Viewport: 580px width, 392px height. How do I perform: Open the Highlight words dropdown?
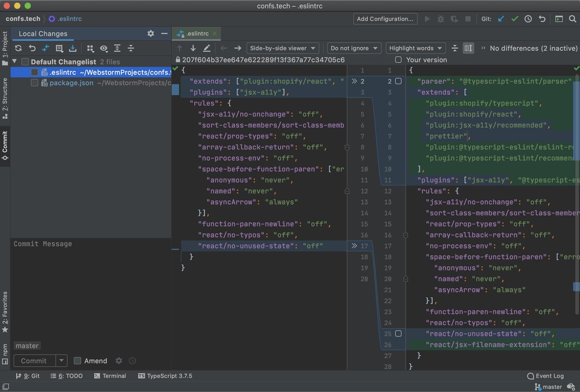[416, 48]
